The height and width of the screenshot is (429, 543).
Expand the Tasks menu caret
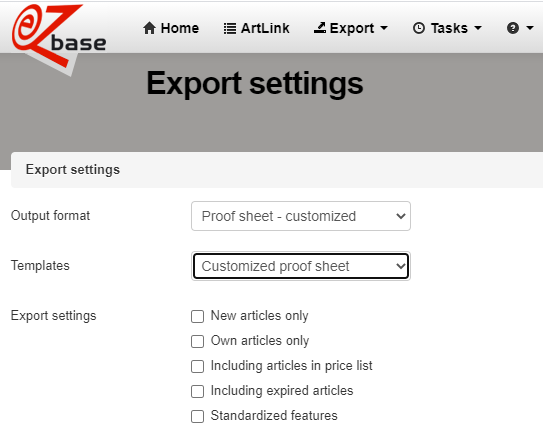(478, 28)
